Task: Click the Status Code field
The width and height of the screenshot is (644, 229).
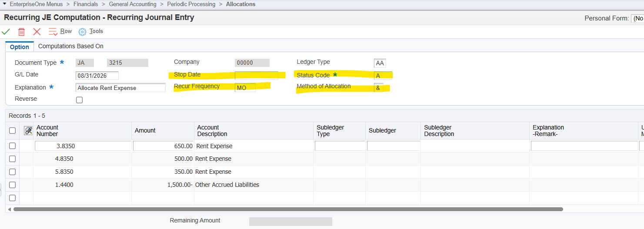Action: tap(383, 75)
